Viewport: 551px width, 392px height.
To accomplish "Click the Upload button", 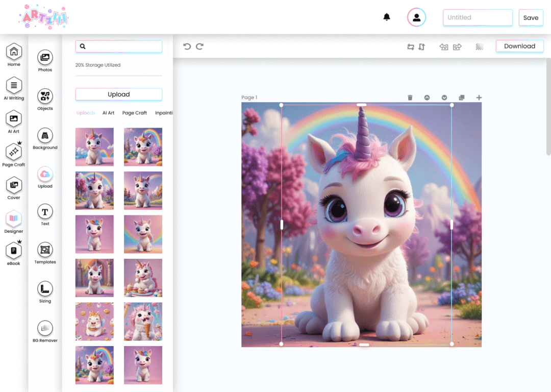I will tap(118, 94).
